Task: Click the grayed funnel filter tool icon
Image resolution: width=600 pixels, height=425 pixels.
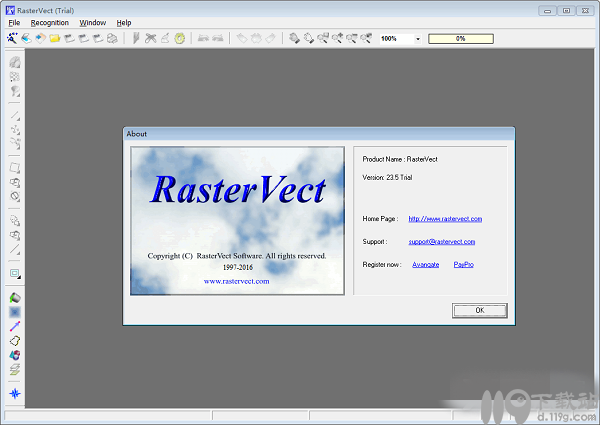Action: tap(15, 91)
